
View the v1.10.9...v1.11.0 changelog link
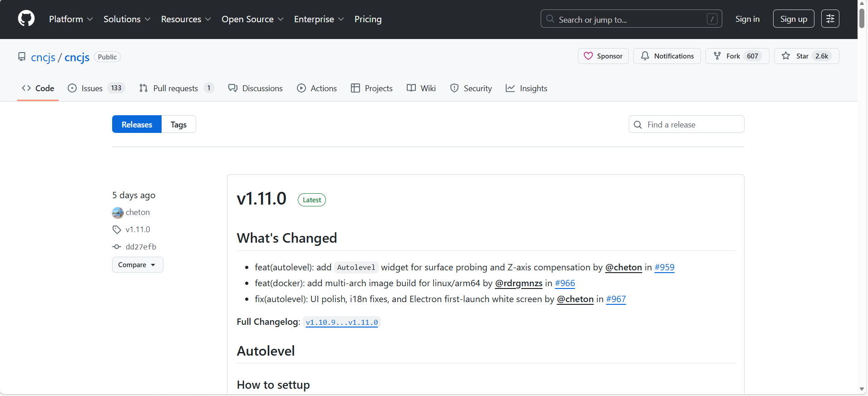(x=341, y=323)
